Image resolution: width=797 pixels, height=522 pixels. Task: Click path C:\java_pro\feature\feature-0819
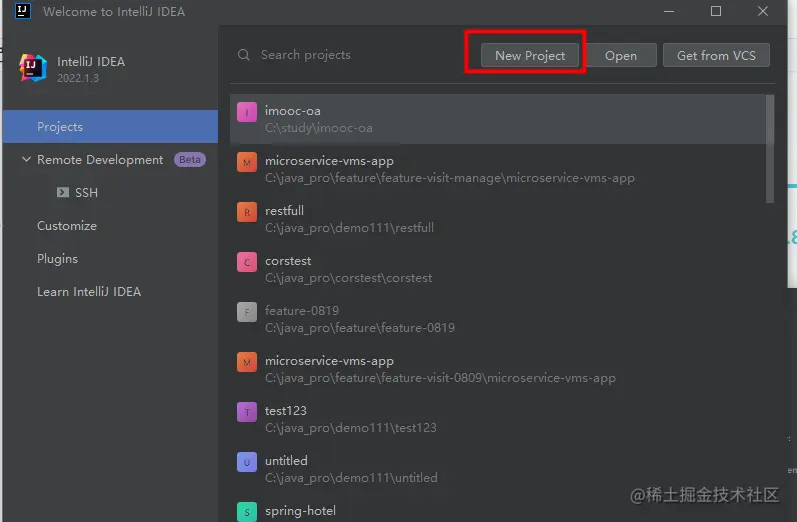coord(360,328)
